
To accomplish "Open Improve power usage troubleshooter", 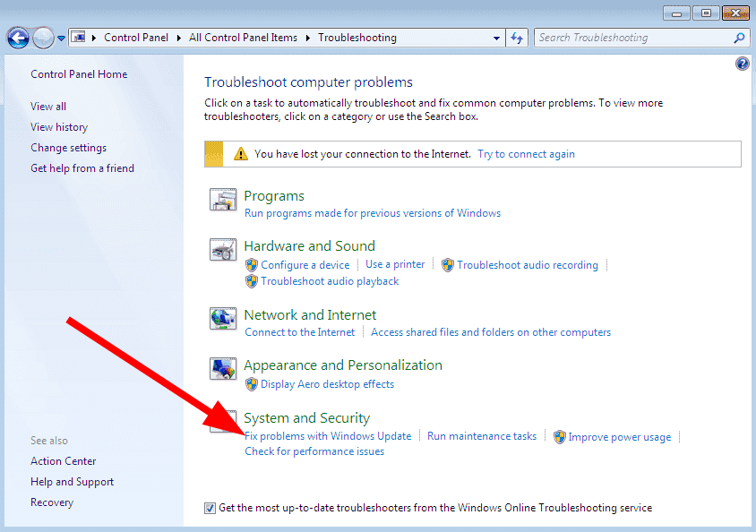I will pos(620,437).
